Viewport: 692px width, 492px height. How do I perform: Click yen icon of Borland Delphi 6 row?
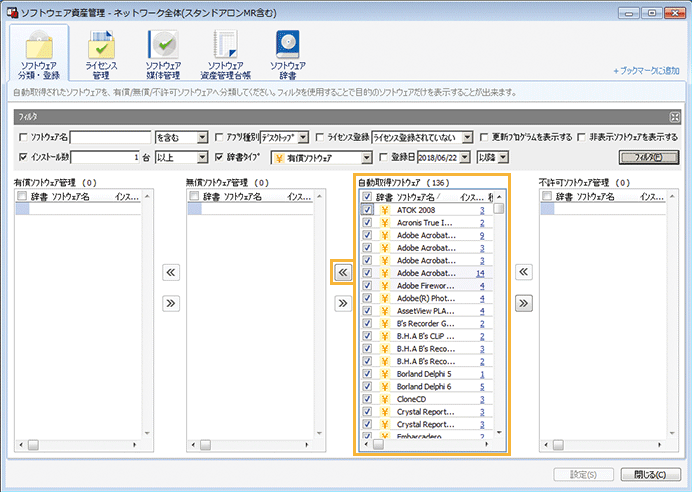385,387
